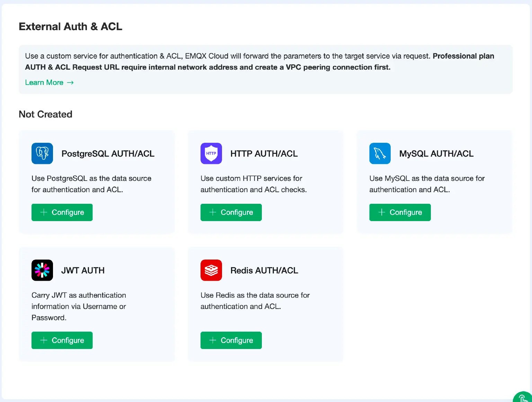
Task: Click the External Auth & ACL heading
Action: (70, 26)
